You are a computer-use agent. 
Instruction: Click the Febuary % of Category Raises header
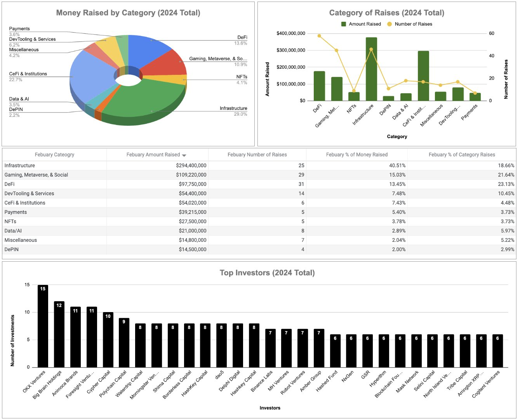[462, 154]
